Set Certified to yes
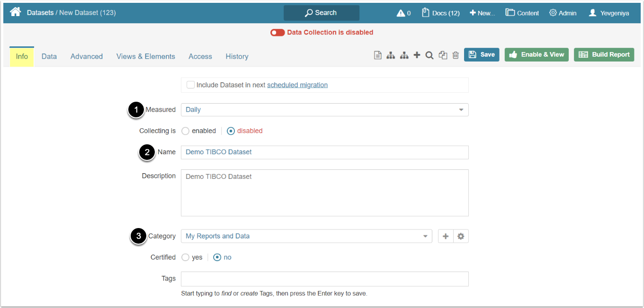The image size is (644, 308). click(x=186, y=257)
